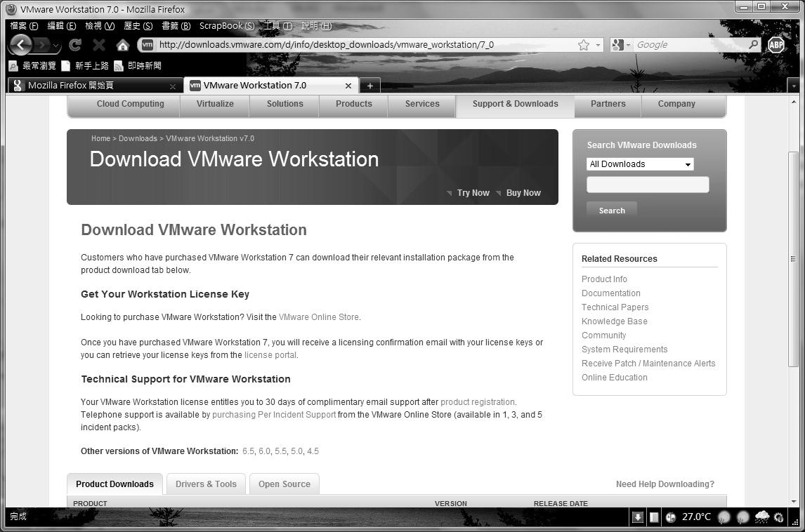This screenshot has height=532, width=805.
Task: Open the Adblock Plus ABP icon
Action: (x=775, y=45)
